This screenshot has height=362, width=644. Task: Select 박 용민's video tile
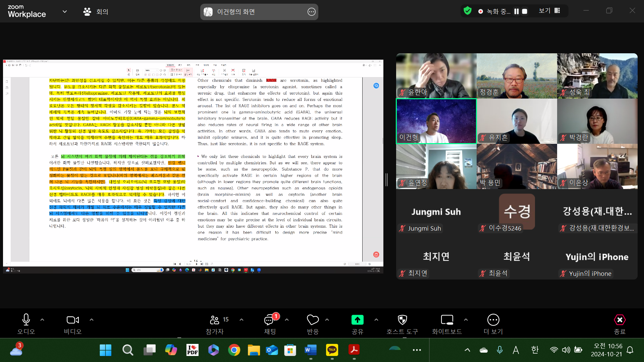point(517,166)
